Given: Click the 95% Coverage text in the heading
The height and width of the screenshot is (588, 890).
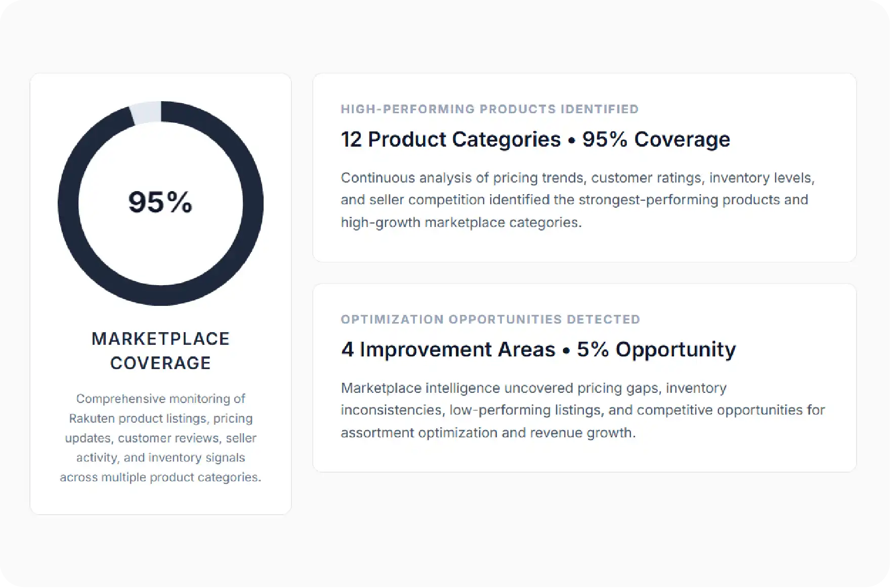Looking at the screenshot, I should [x=656, y=140].
